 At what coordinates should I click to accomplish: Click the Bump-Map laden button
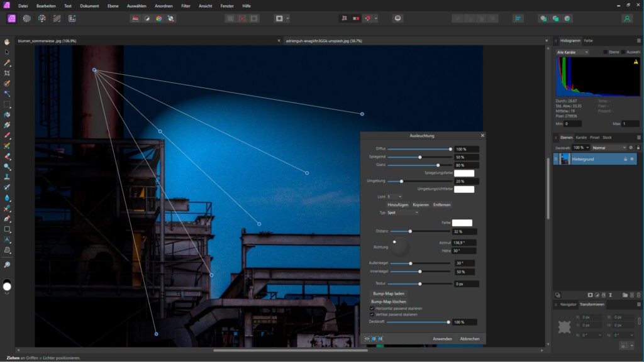(x=389, y=294)
